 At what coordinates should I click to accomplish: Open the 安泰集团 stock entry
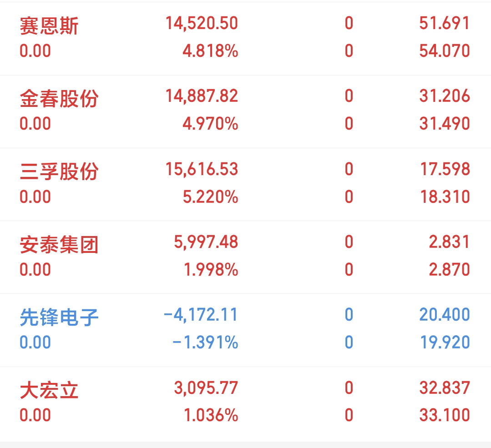246,257
